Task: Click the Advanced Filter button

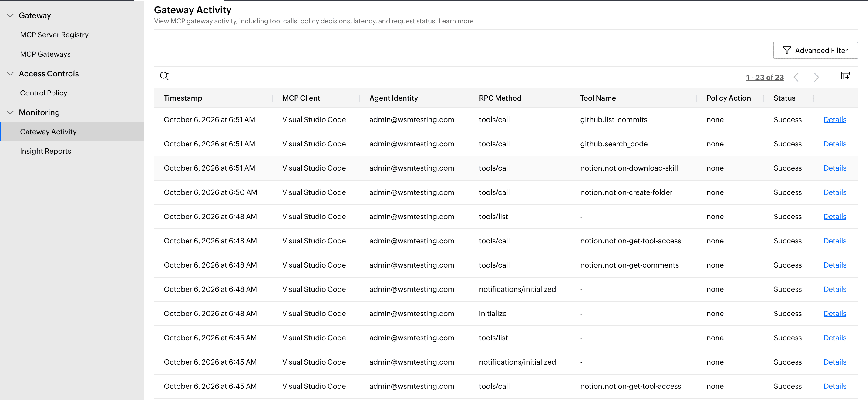Action: (815, 50)
